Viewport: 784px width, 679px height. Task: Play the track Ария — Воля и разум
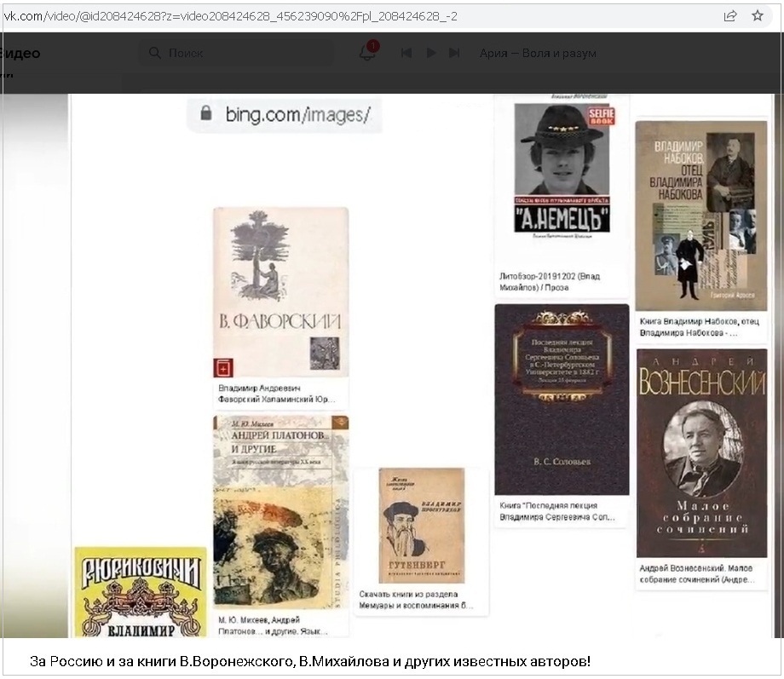tap(431, 53)
